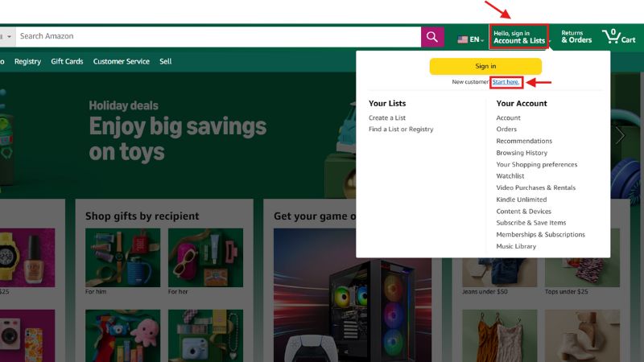Click Jeans under $50 label
The image size is (644, 362).
coord(485,292)
